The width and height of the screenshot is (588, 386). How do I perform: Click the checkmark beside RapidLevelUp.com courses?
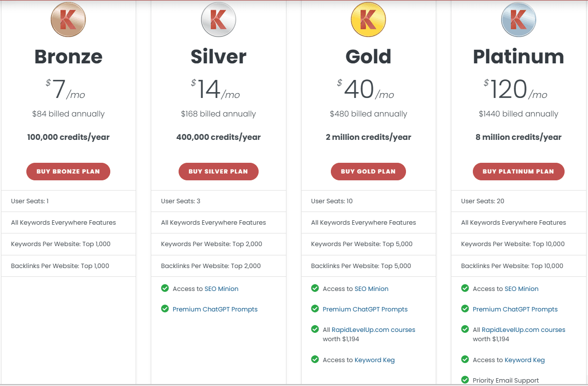pyautogui.click(x=315, y=329)
